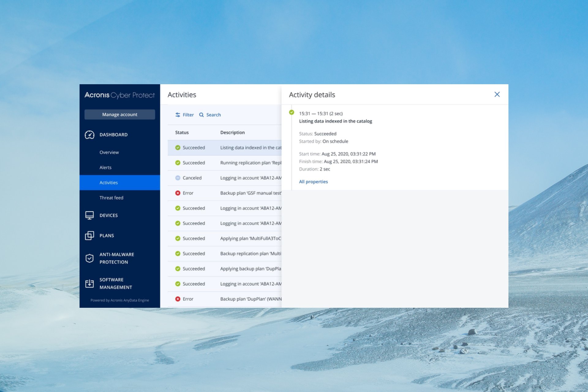Screen dimensions: 588x392
Task: Click the Plans copy icon
Action: (x=89, y=236)
